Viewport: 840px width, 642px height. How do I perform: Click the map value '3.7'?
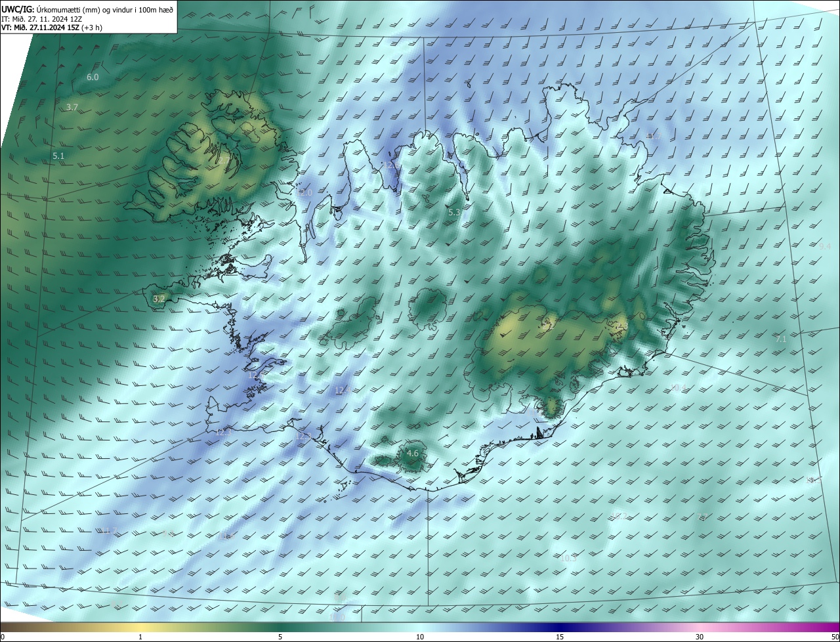point(72,107)
